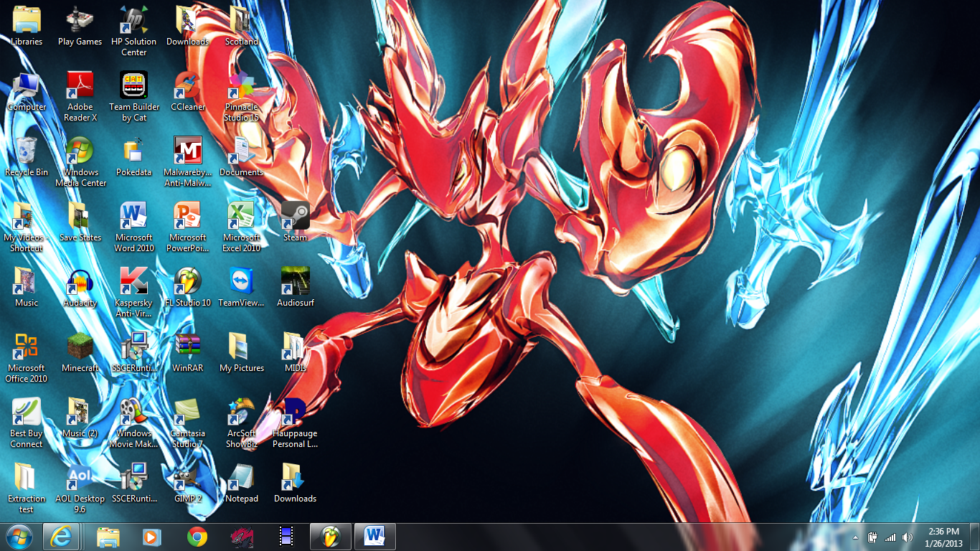Image resolution: width=980 pixels, height=551 pixels.
Task: Open the volume control in system tray
Action: pyautogui.click(x=908, y=537)
